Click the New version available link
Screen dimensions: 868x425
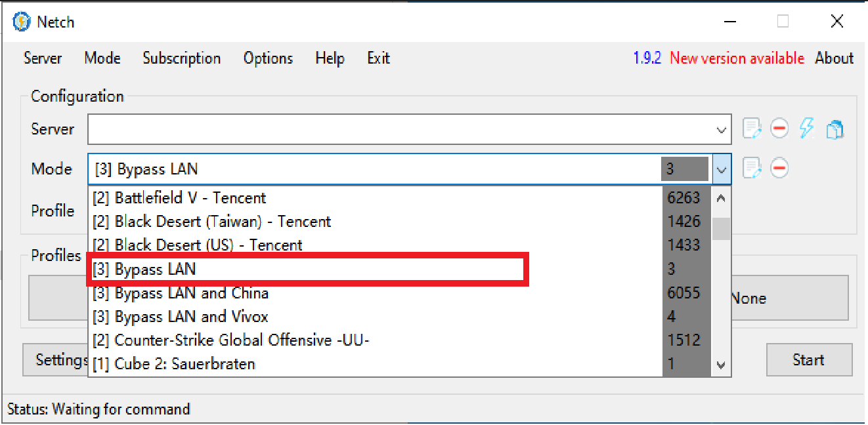tap(737, 58)
